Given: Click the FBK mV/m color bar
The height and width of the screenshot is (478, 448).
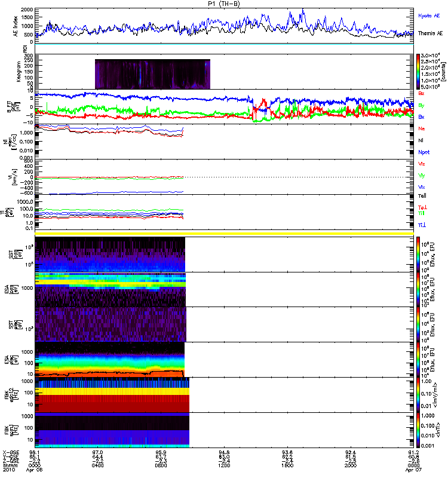Looking at the screenshot, I should click(x=418, y=395).
